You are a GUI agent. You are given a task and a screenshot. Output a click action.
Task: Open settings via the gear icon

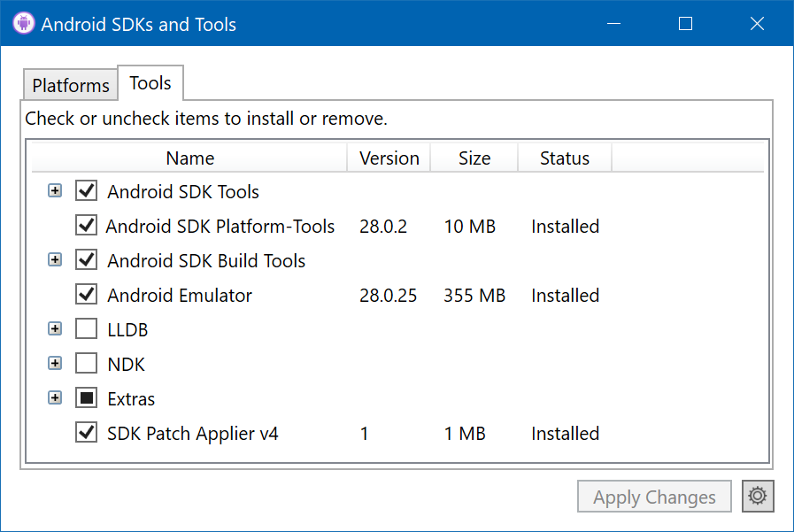coord(758,497)
